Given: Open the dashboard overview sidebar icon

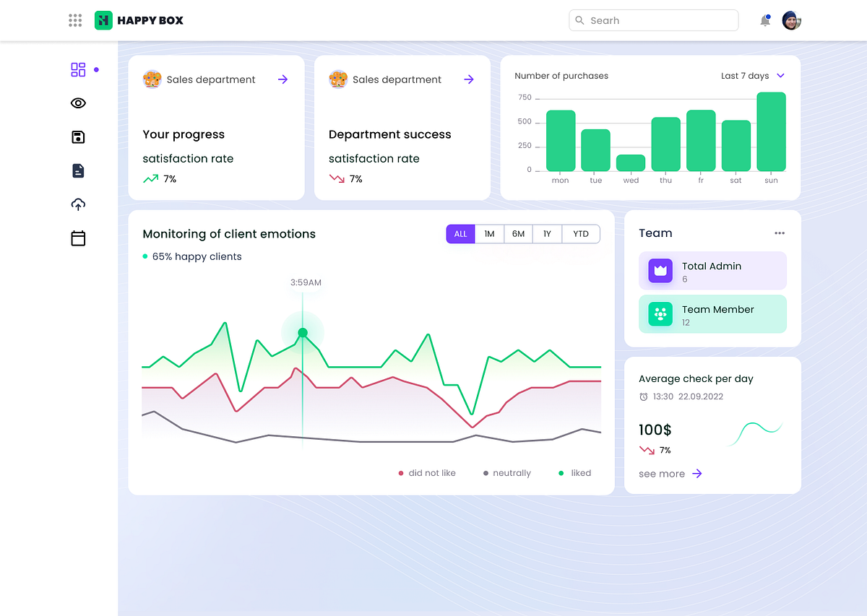Looking at the screenshot, I should coord(78,69).
